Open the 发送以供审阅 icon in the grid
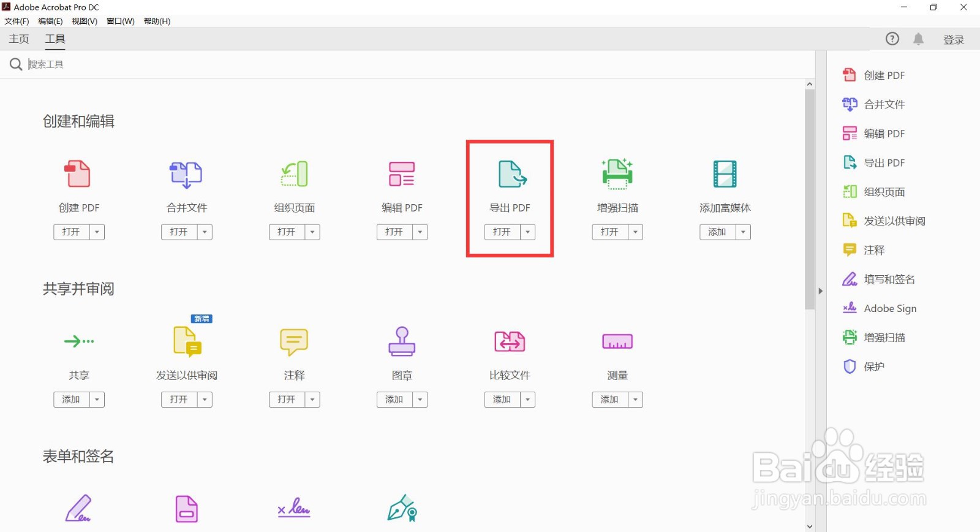 coord(187,341)
